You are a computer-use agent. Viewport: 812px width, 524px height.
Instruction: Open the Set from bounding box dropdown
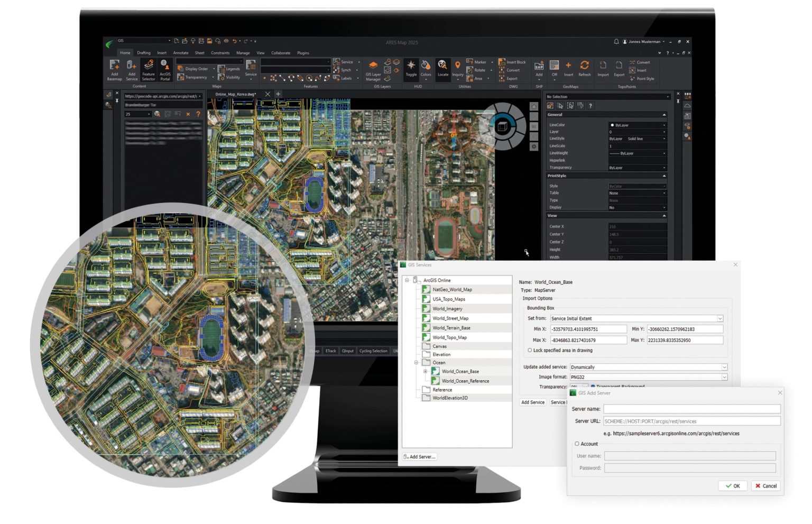tap(719, 318)
